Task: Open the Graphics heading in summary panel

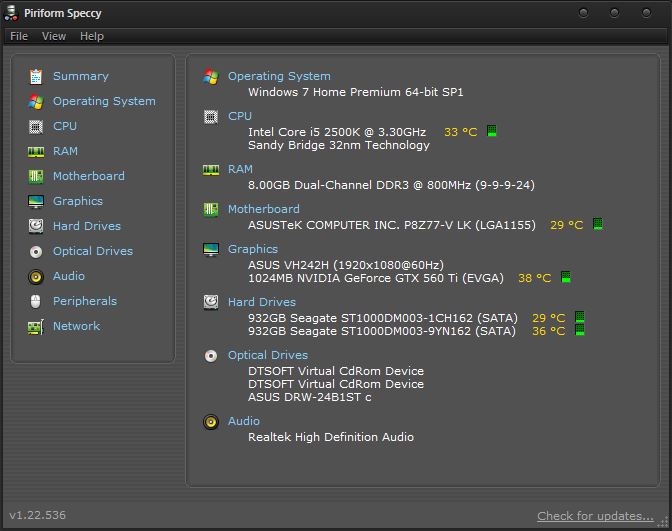Action: click(253, 249)
